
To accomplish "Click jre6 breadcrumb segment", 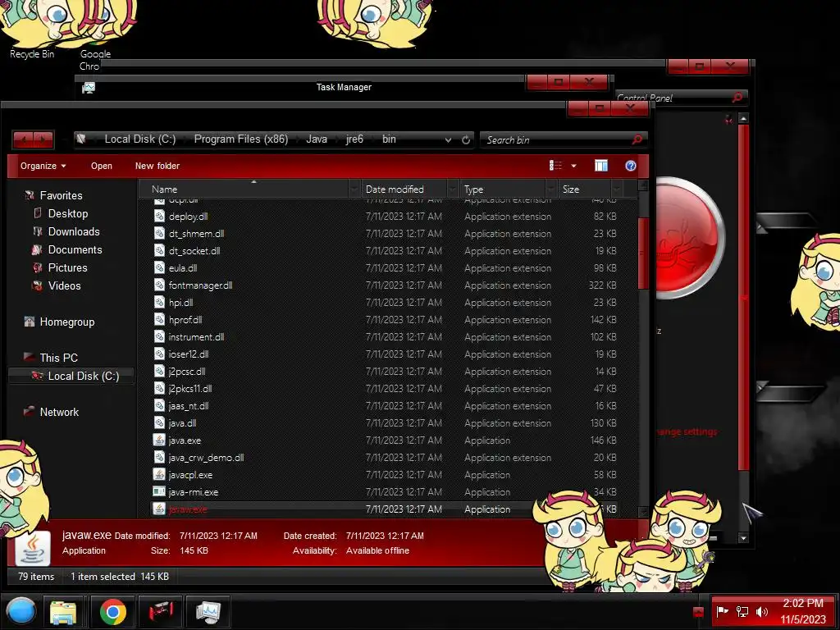I will (354, 139).
